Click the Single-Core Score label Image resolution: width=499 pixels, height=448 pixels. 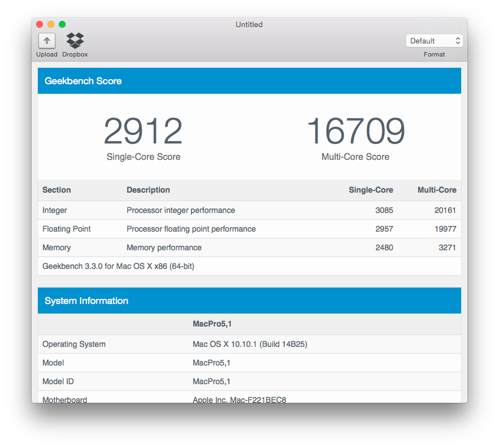coord(144,157)
